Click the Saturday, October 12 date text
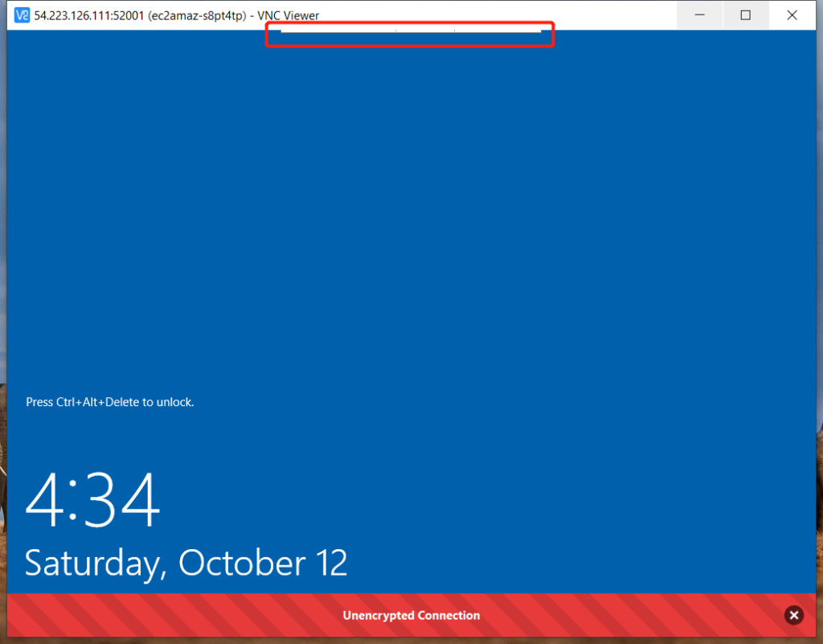This screenshot has height=644, width=823. (186, 563)
